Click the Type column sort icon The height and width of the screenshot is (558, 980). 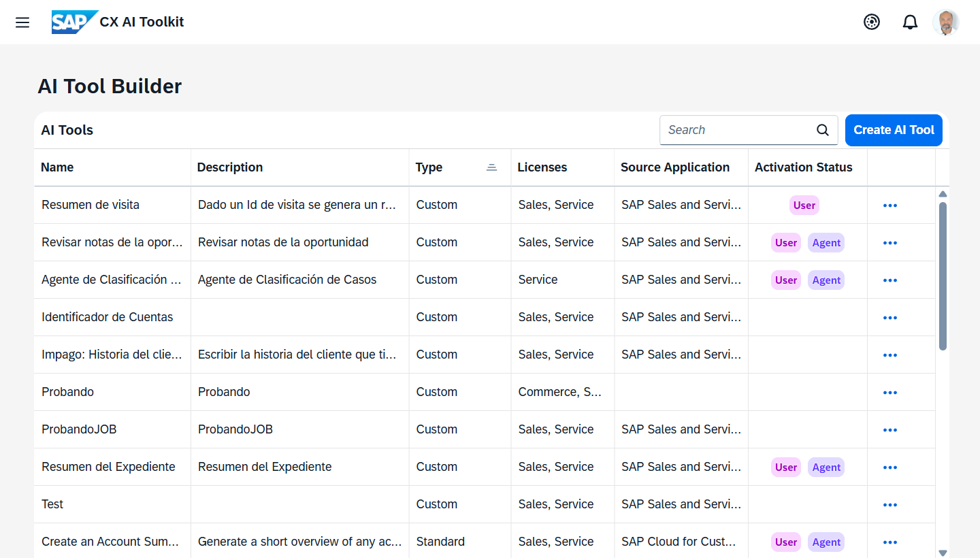click(x=491, y=167)
